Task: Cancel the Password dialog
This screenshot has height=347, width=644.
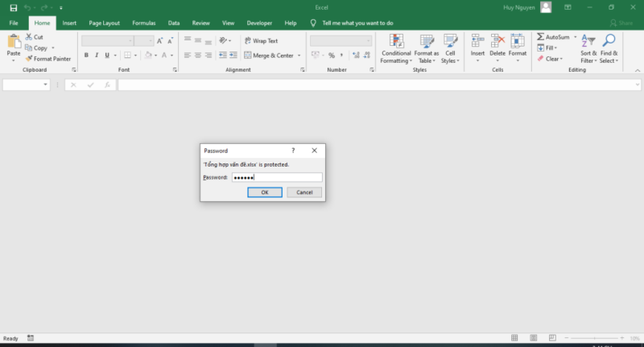Action: [x=304, y=192]
